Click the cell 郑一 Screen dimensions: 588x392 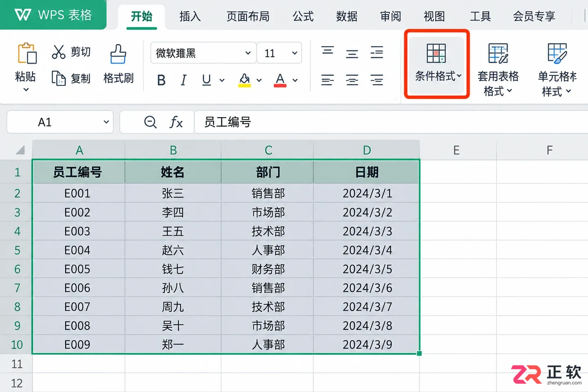click(173, 345)
